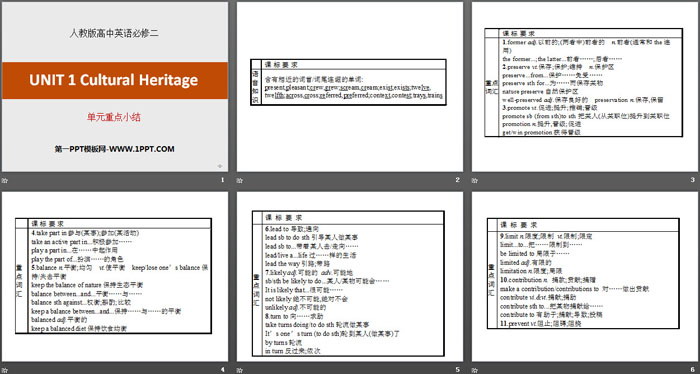Click the slide number label "4"
The height and width of the screenshot is (374, 700).
[x=222, y=370]
